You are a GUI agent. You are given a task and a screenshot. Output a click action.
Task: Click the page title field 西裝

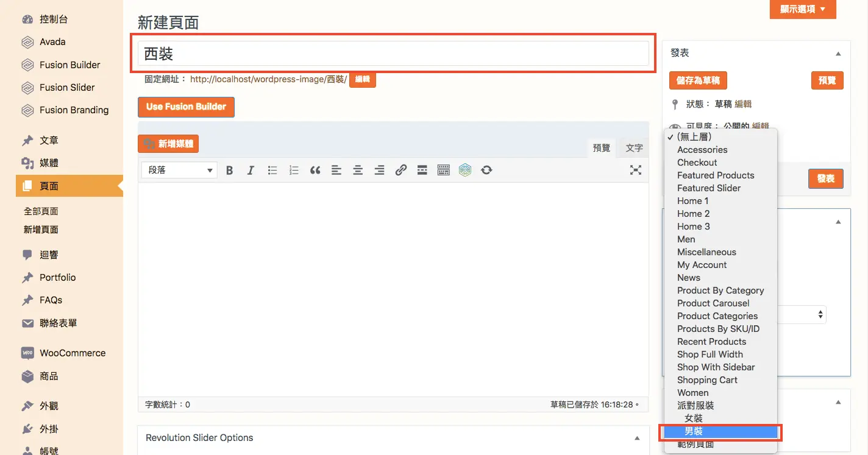tap(393, 54)
